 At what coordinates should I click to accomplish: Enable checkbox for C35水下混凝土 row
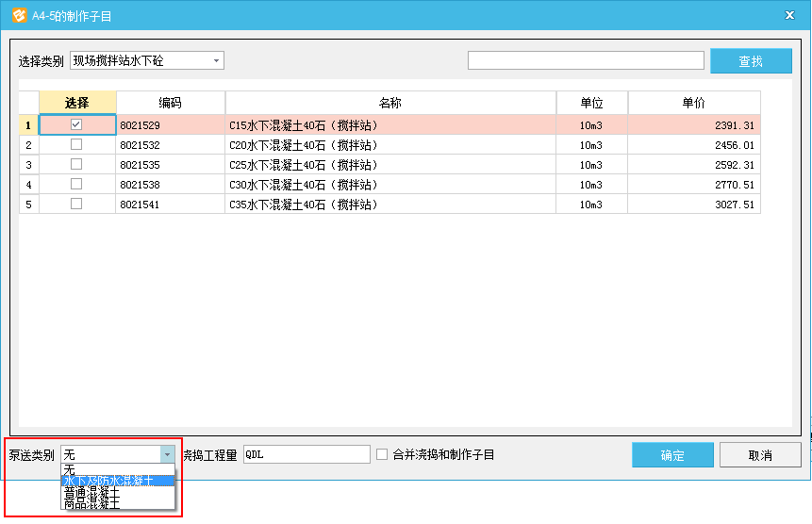tap(76, 204)
